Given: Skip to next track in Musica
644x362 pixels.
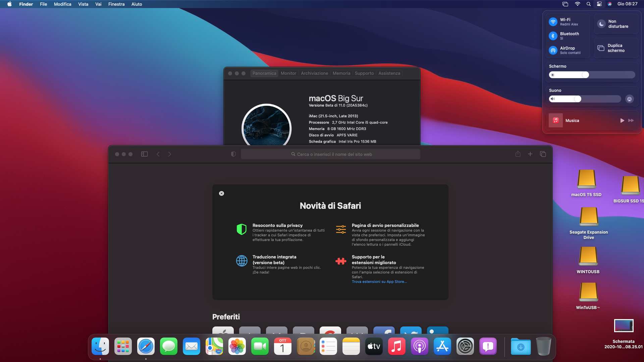Looking at the screenshot, I should point(631,120).
